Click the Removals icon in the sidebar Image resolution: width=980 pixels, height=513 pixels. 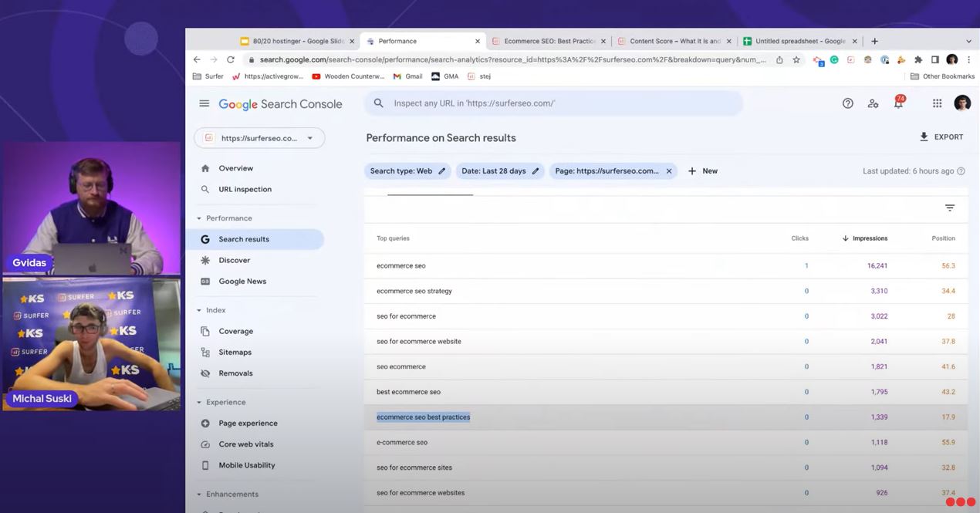pos(205,373)
